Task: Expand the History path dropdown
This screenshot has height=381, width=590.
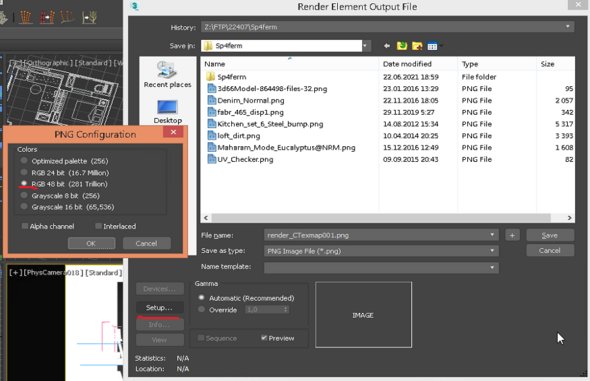Action: (567, 26)
